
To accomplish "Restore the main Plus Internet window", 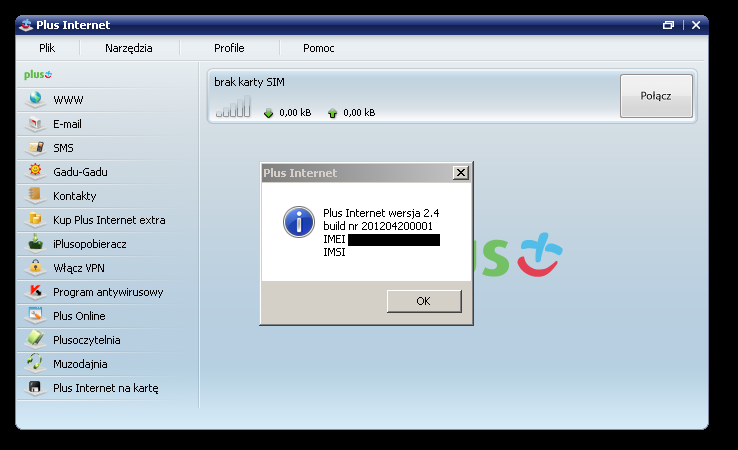I will pyautogui.click(x=668, y=25).
